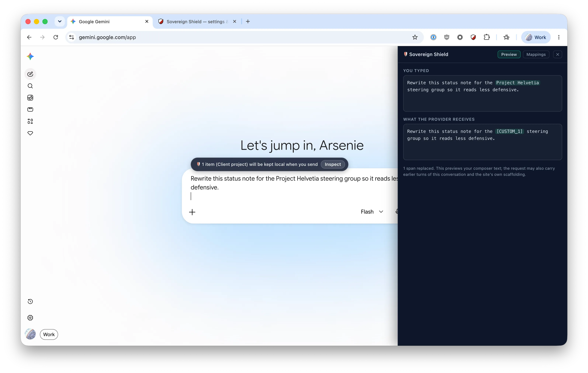Bookmark this page with star icon
The width and height of the screenshot is (588, 373).
click(x=415, y=37)
